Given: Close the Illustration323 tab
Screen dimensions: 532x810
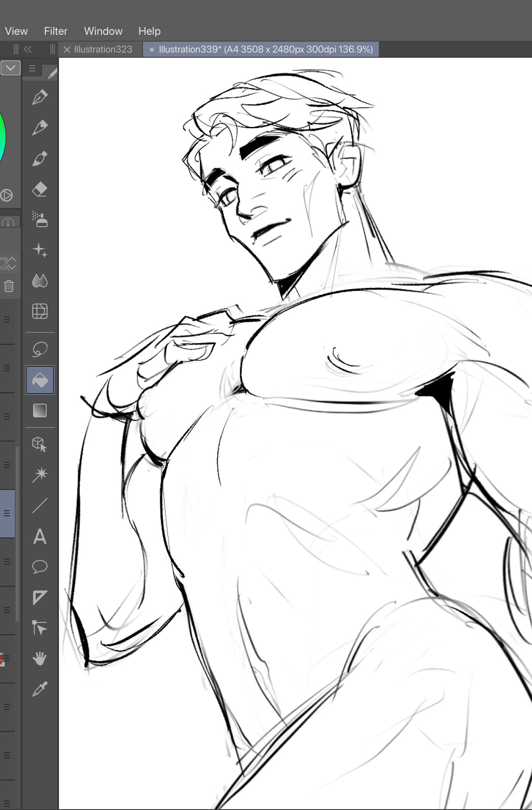Looking at the screenshot, I should pyautogui.click(x=67, y=50).
